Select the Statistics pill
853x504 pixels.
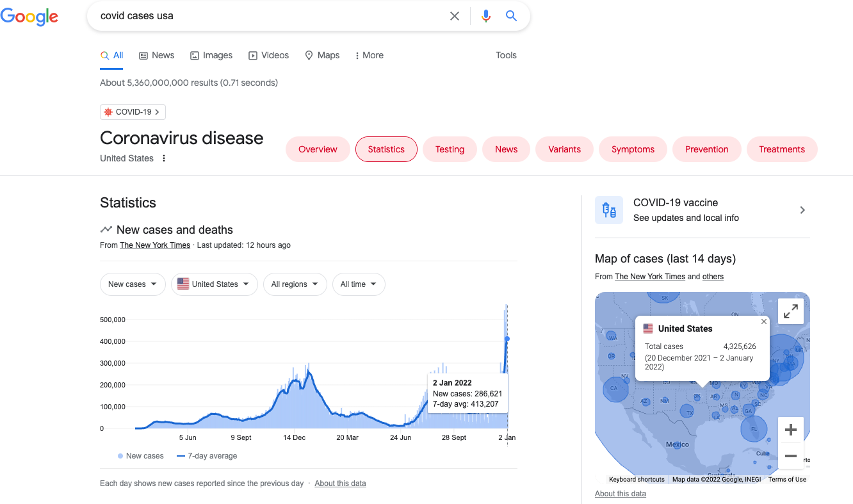point(386,149)
